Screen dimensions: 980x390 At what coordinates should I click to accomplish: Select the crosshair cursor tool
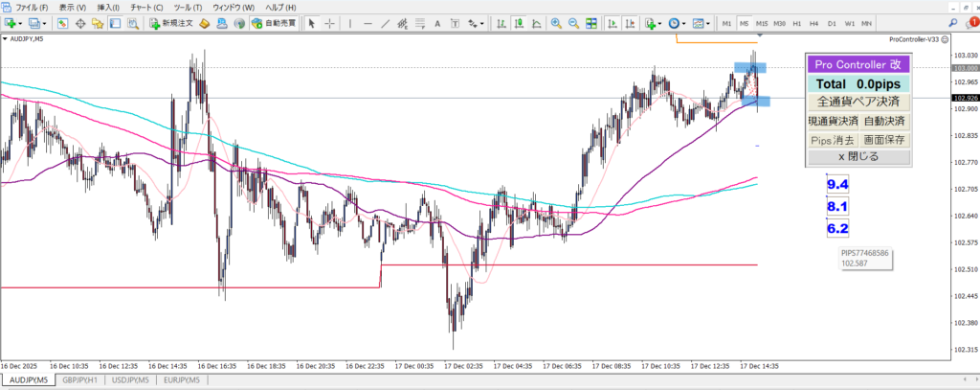pos(327,23)
